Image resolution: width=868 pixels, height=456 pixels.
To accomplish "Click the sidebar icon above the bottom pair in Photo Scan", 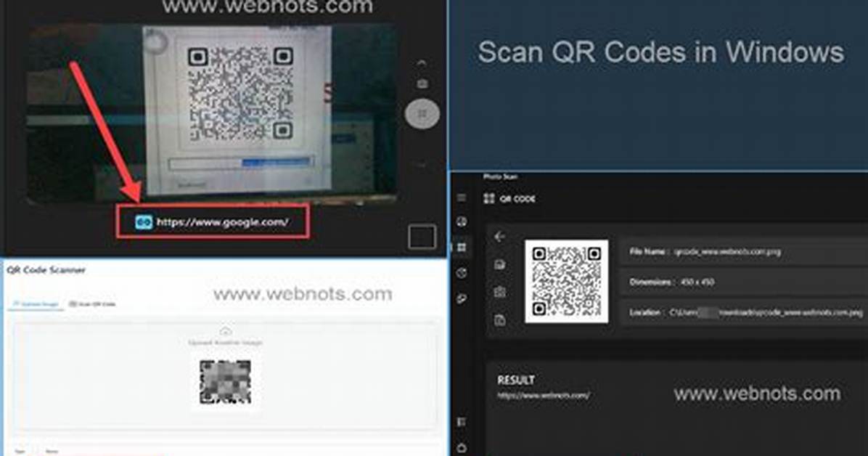I will 462,299.
